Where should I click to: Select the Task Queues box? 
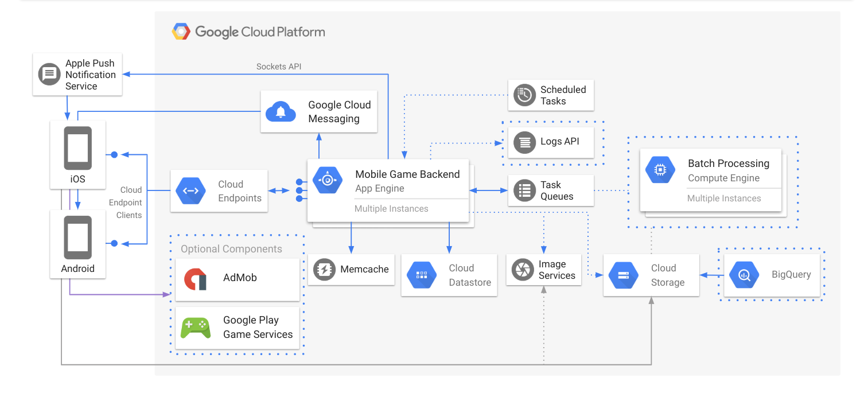[550, 190]
